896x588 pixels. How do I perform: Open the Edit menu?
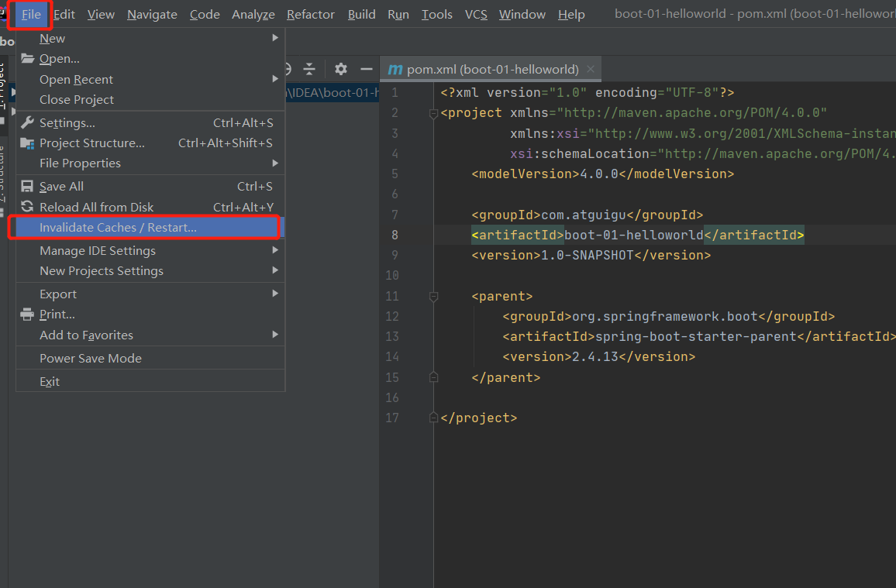[x=64, y=14]
